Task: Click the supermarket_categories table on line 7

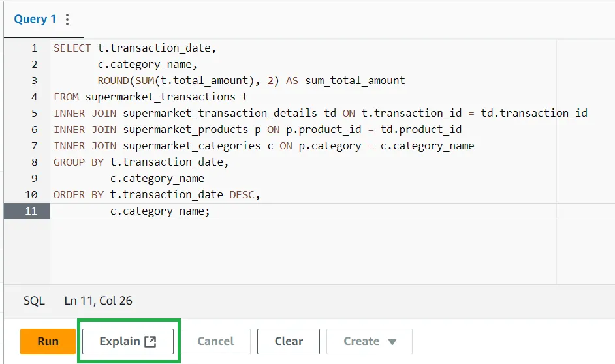Action: click(x=192, y=145)
